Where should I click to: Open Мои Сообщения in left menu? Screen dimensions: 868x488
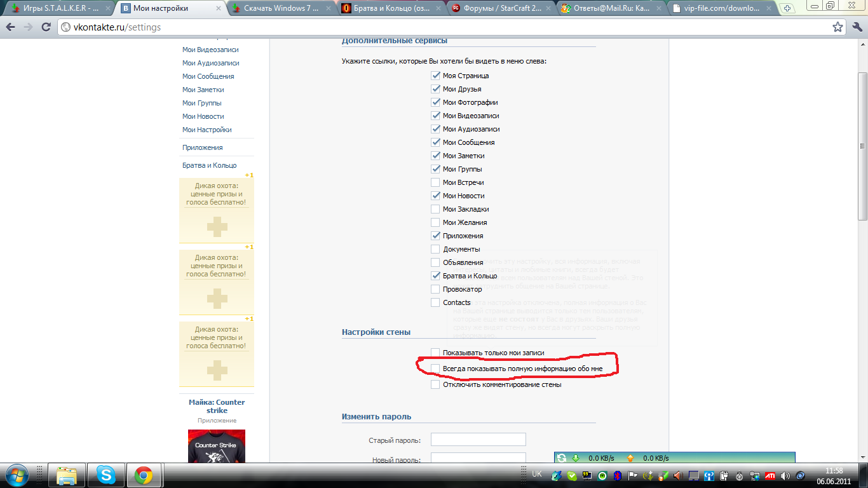click(208, 76)
